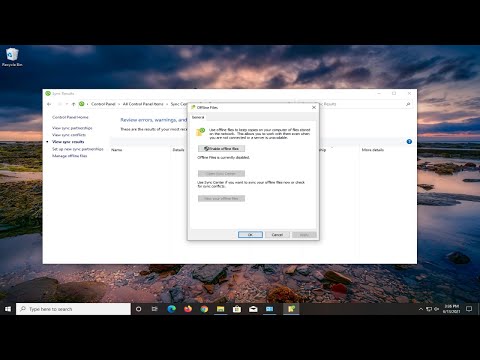Confirm the Offline Files dialog with OK
The image size is (480, 360).
250,235
